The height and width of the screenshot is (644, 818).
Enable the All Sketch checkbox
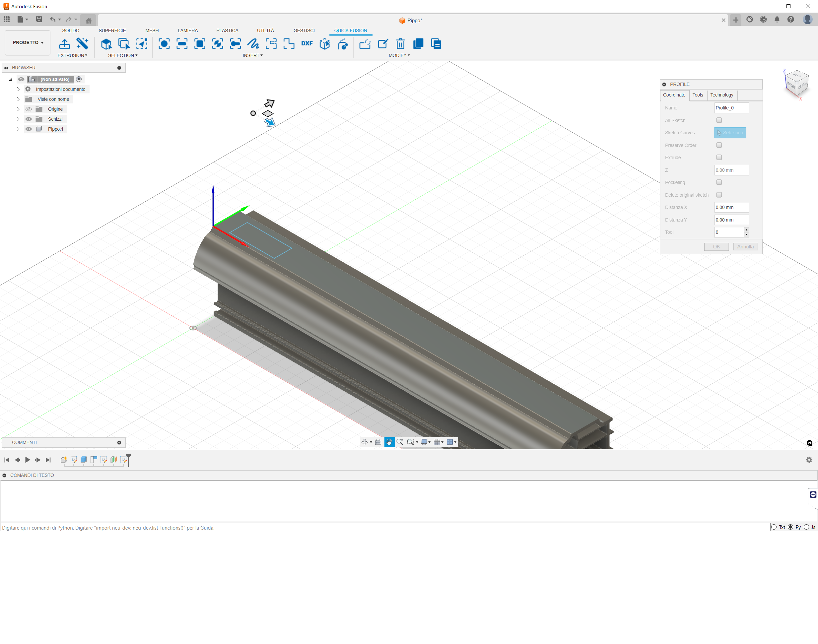point(719,120)
